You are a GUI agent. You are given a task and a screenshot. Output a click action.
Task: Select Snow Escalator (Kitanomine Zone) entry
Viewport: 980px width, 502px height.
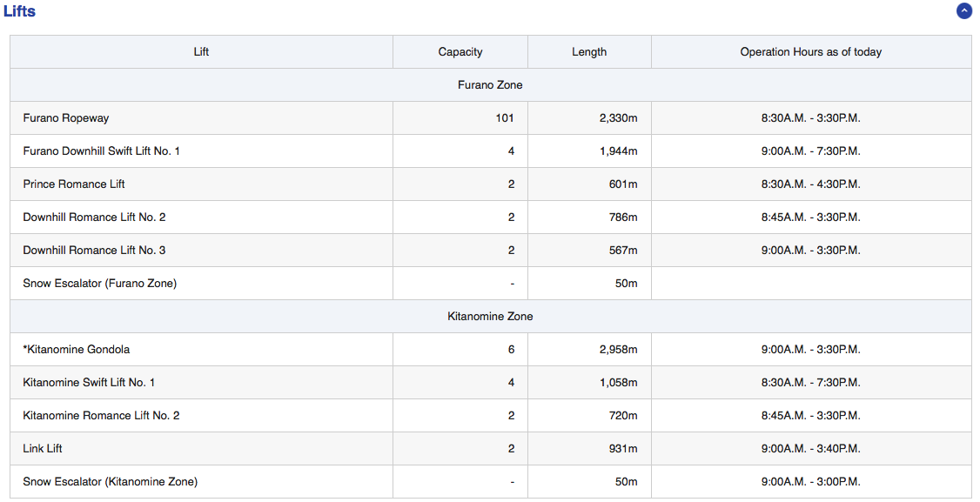[x=111, y=482]
